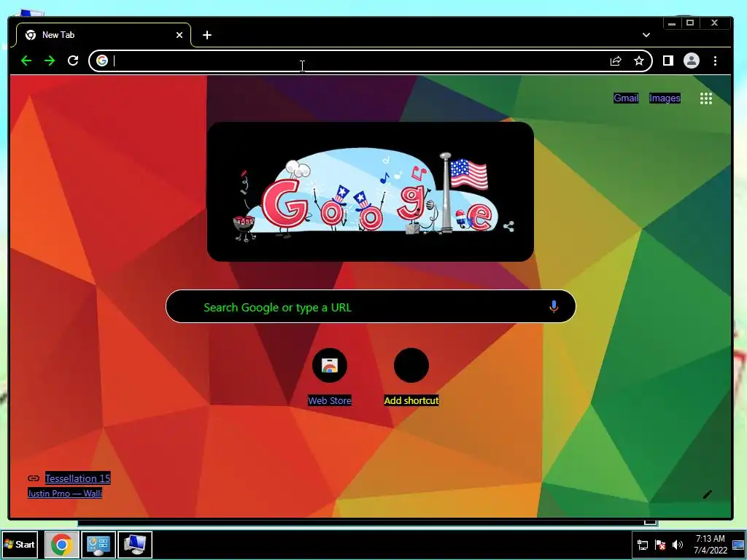The height and width of the screenshot is (560, 747).
Task: Go back using the green back arrow
Action: (26, 61)
